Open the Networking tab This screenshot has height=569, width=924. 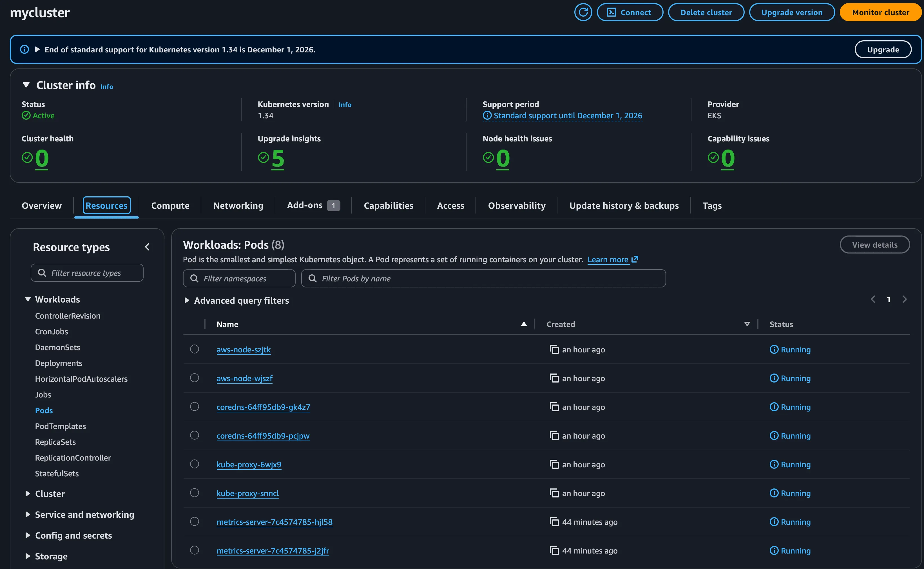pyautogui.click(x=238, y=205)
